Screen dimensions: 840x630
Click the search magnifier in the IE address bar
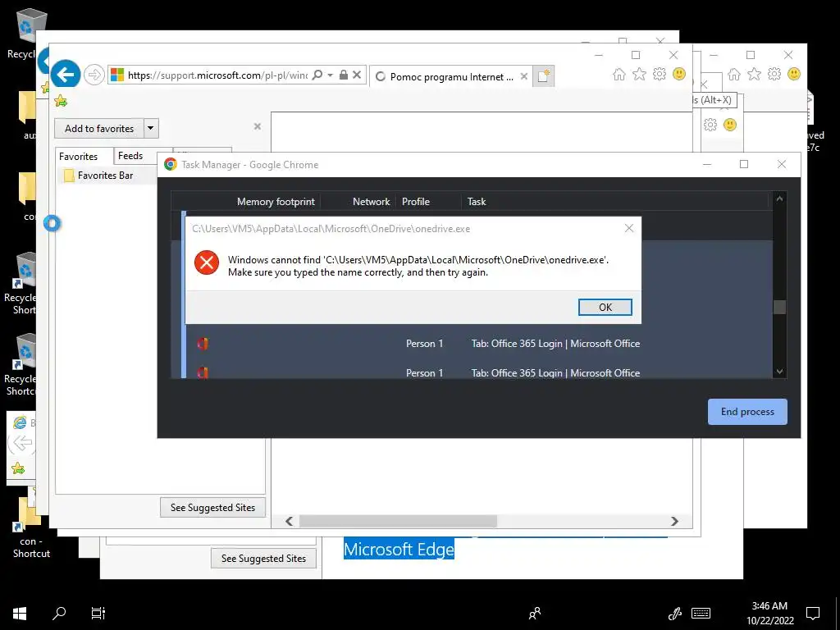[x=317, y=75]
